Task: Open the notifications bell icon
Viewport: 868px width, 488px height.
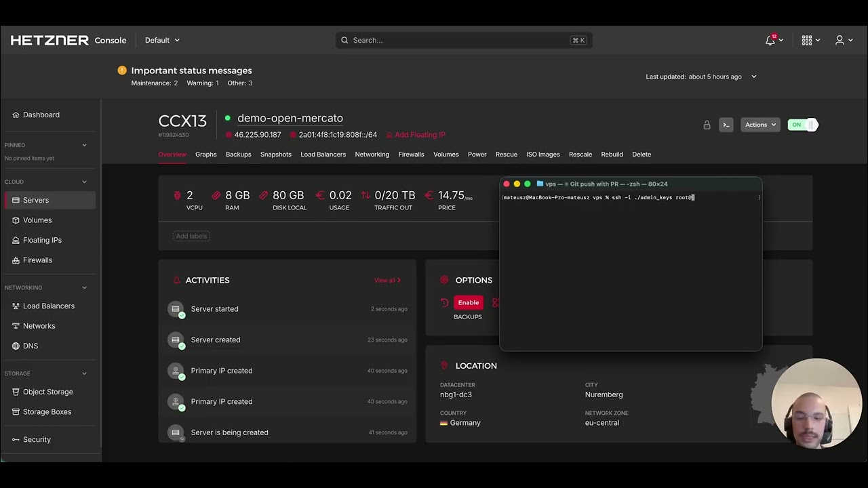Action: coord(770,41)
